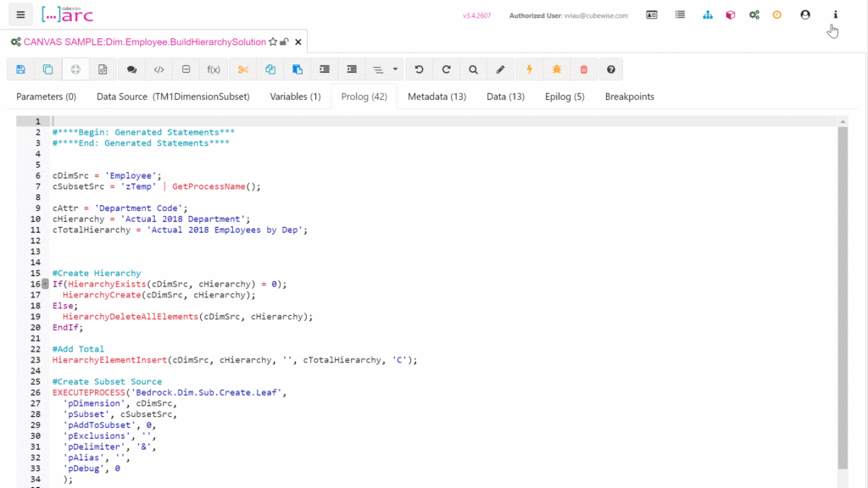
Task: Click the Undo arrow in toolbar
Action: (x=419, y=69)
